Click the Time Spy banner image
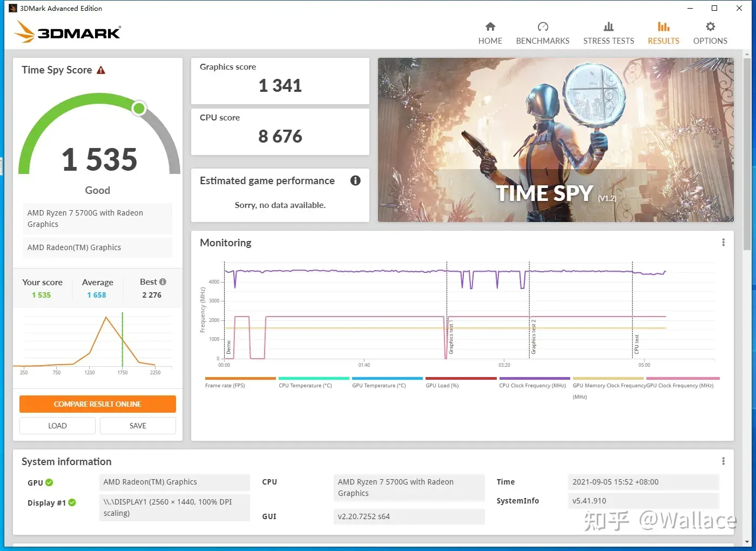Screen dimensions: 756x551 [x=556, y=140]
